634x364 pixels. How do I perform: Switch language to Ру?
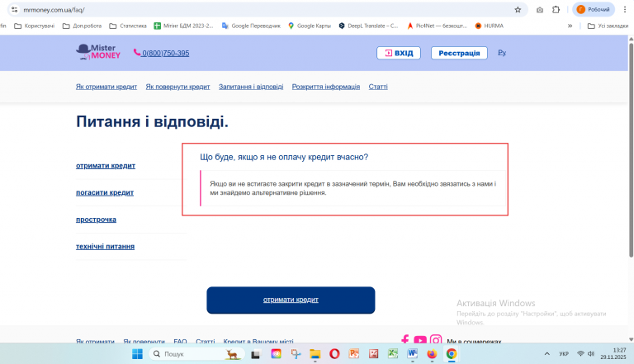pyautogui.click(x=502, y=53)
